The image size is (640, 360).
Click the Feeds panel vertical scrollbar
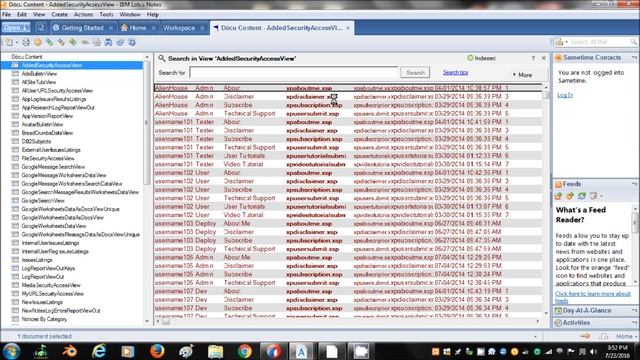[635, 245]
